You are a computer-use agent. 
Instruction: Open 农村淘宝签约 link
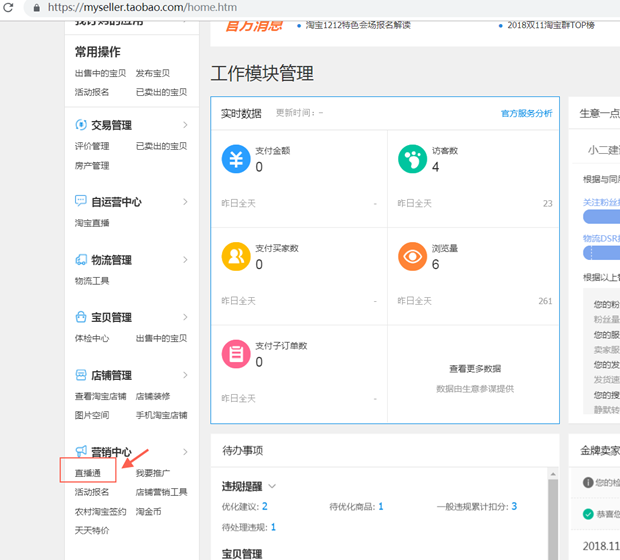click(100, 511)
